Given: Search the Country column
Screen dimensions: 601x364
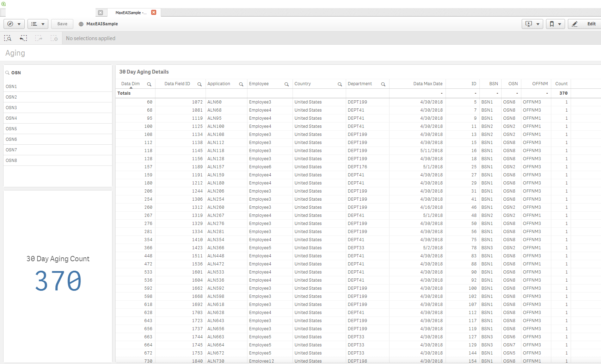Looking at the screenshot, I should pos(340,84).
